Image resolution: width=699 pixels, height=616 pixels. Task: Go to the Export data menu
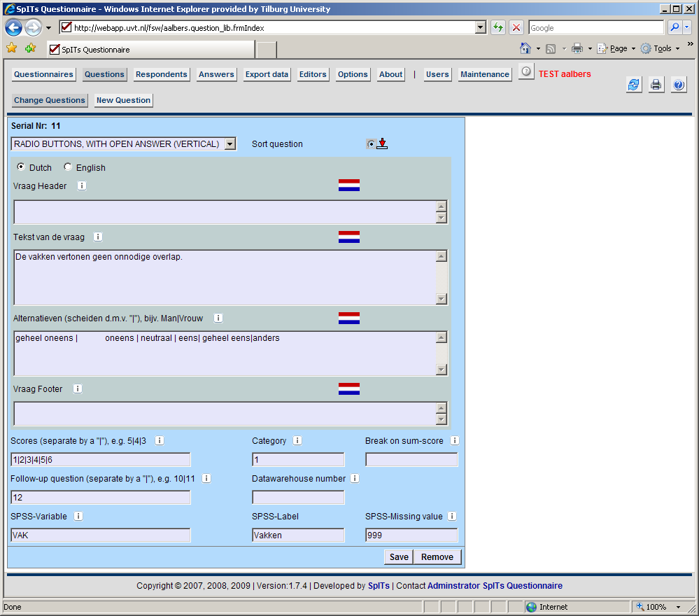[x=267, y=74]
